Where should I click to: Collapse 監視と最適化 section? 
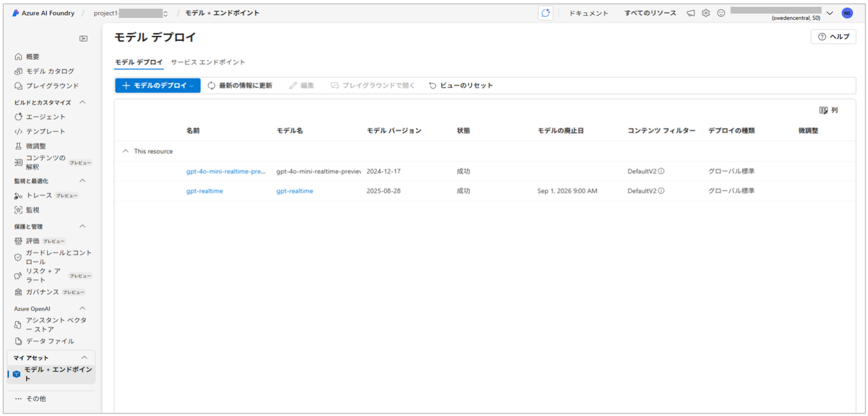pyautogui.click(x=82, y=181)
